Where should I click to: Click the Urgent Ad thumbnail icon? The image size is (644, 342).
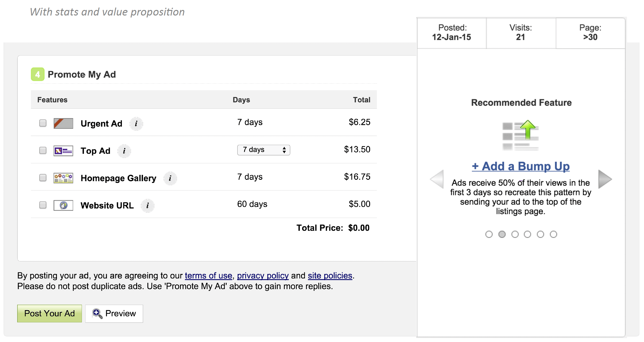click(63, 123)
